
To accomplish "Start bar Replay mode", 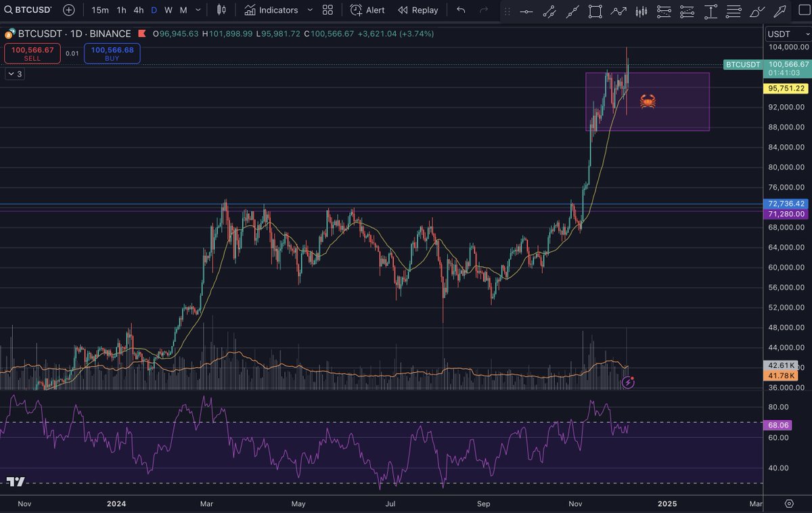I will point(418,10).
